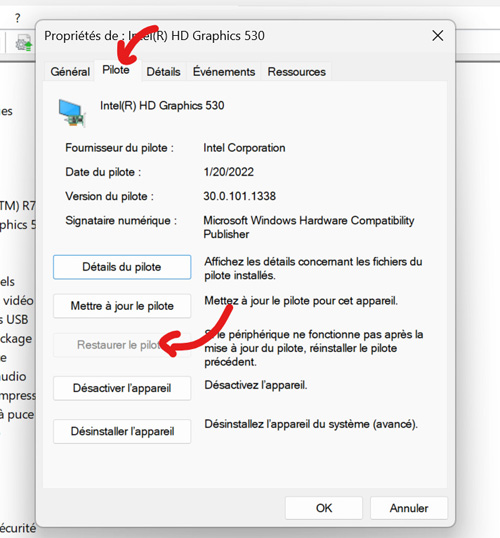Screen dimensions: 500x538
Task: Open the Événements tab
Action: [x=224, y=72]
